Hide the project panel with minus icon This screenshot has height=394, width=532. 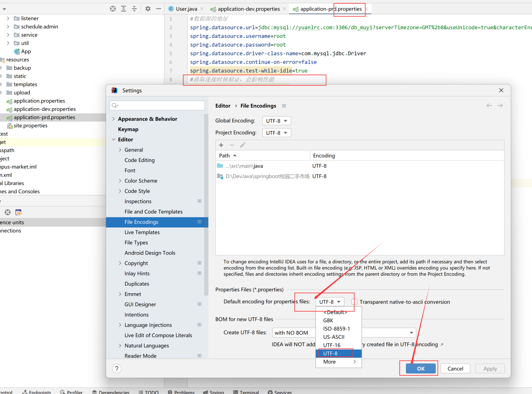pyautogui.click(x=159, y=9)
